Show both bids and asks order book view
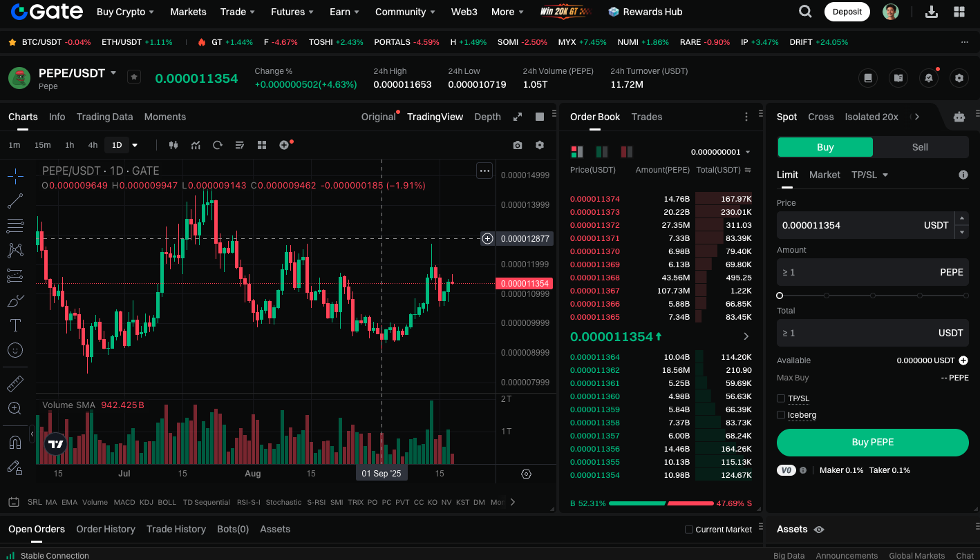 [x=576, y=151]
